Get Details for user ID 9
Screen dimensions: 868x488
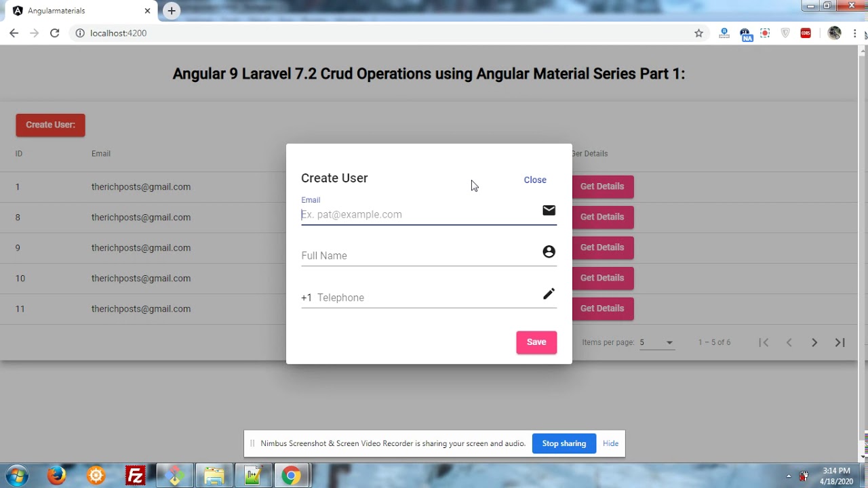pyautogui.click(x=602, y=247)
